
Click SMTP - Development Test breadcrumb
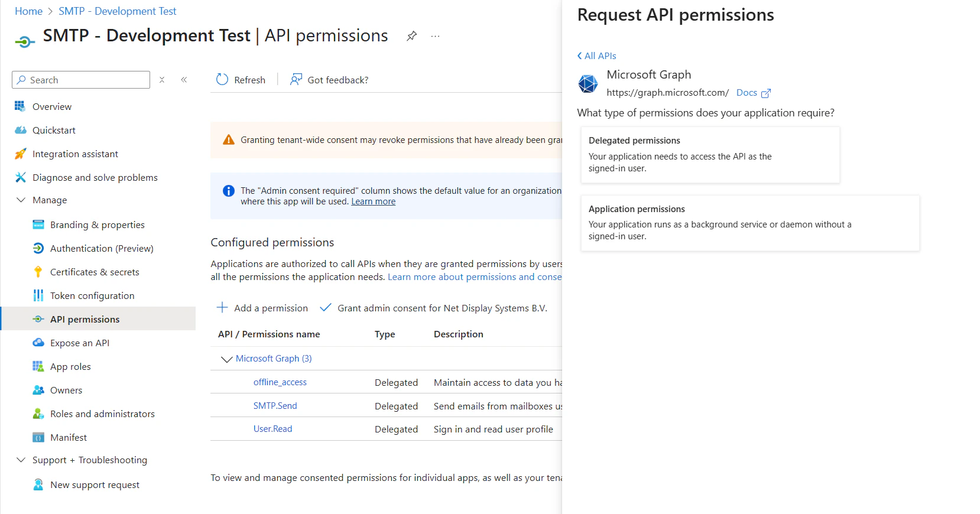[x=117, y=11]
